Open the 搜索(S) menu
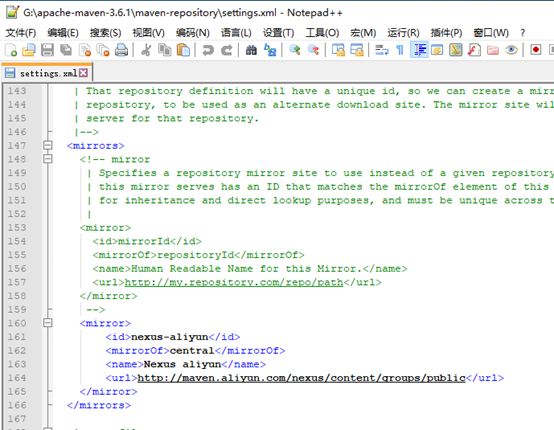Viewport: 554px width, 430px height. point(105,33)
